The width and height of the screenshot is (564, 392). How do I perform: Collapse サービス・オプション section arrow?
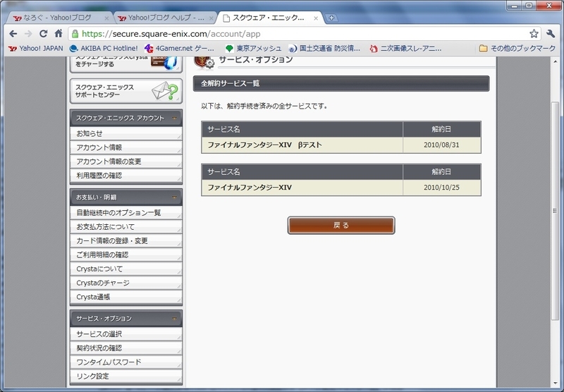174,318
